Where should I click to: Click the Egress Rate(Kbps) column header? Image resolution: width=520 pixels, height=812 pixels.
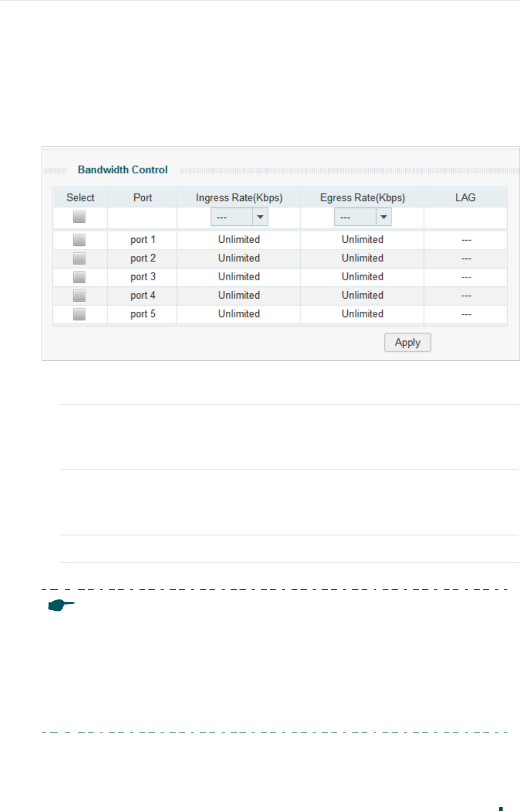[x=363, y=197]
